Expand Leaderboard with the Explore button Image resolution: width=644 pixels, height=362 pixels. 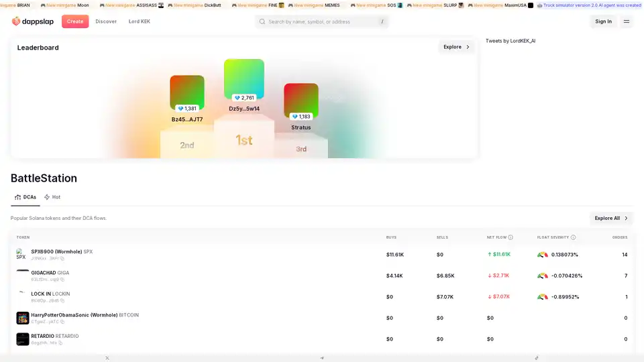456,47
